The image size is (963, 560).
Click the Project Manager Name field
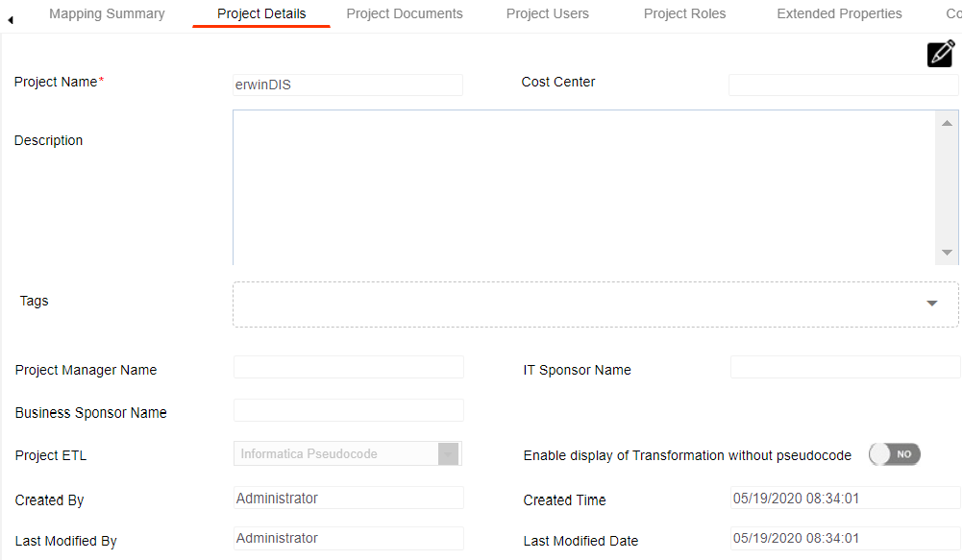click(348, 367)
